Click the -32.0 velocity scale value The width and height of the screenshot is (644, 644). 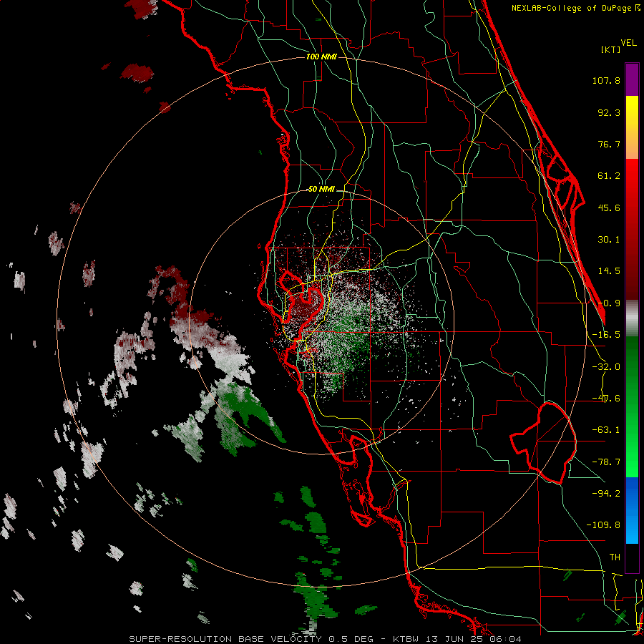[x=606, y=367]
